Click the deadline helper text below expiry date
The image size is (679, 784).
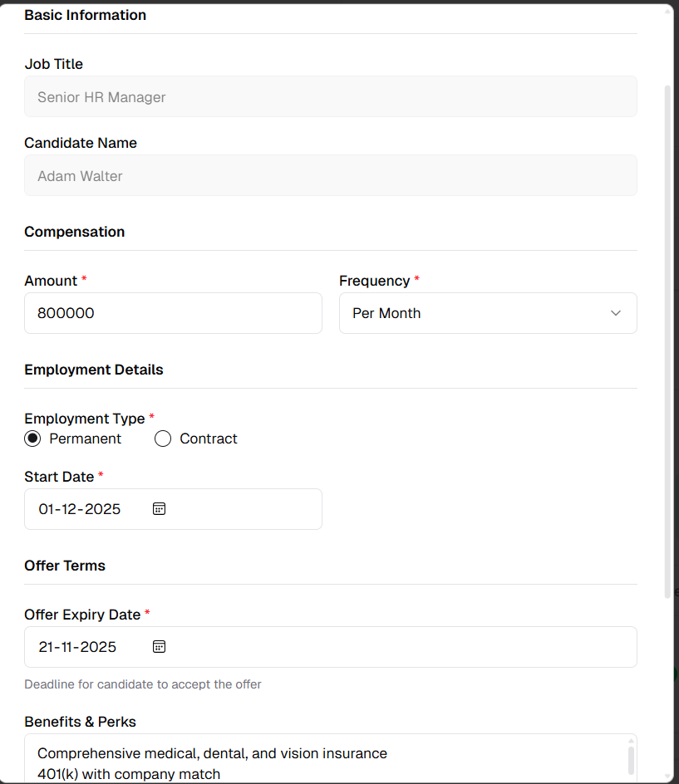[142, 684]
